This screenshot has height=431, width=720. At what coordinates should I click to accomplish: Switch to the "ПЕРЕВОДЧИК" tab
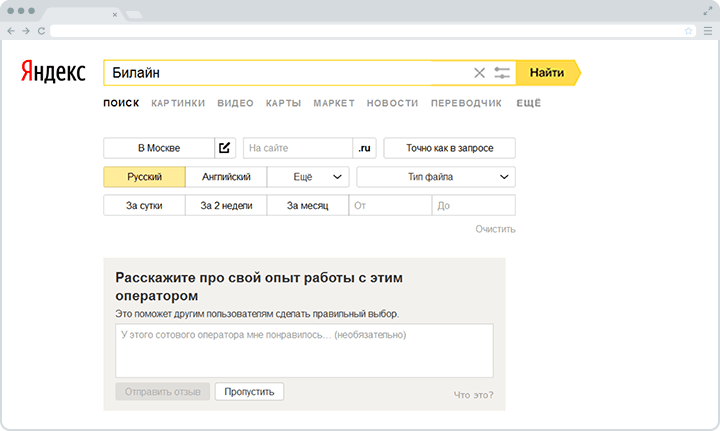point(467,103)
